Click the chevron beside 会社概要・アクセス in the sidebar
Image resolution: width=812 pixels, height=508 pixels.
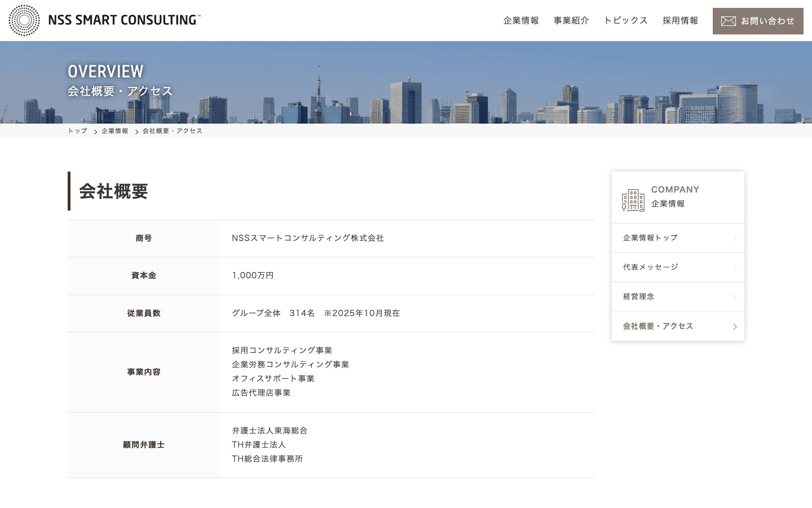(735, 327)
